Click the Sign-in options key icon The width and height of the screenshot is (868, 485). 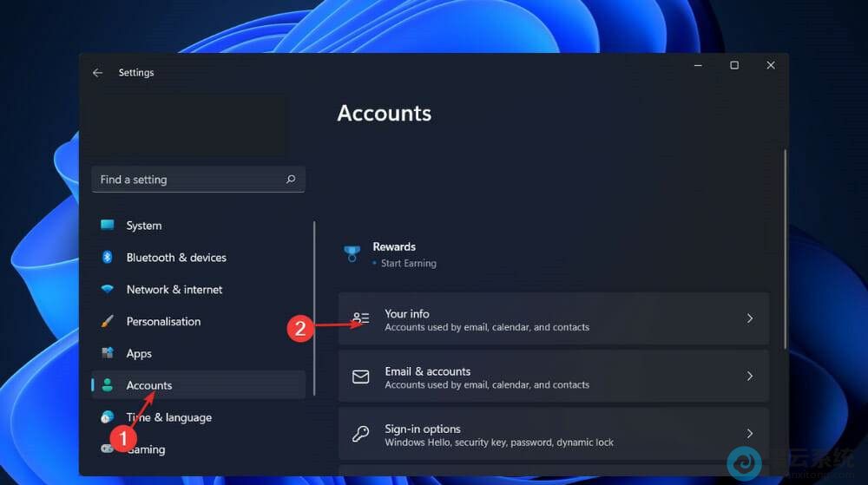click(360, 434)
